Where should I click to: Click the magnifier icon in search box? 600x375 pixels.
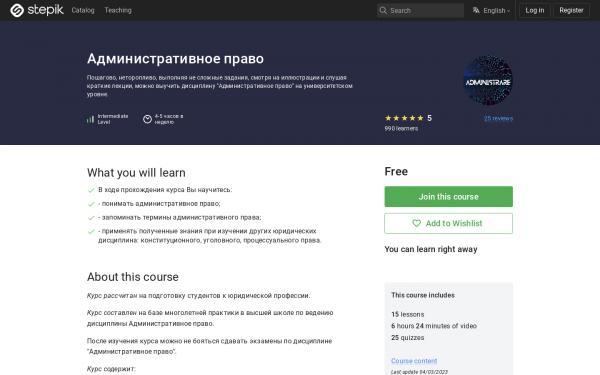[383, 10]
